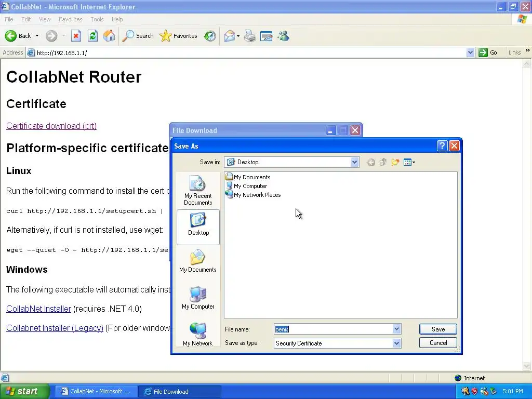
Task: Click the page scrollbar up arrow
Action: coord(527,63)
